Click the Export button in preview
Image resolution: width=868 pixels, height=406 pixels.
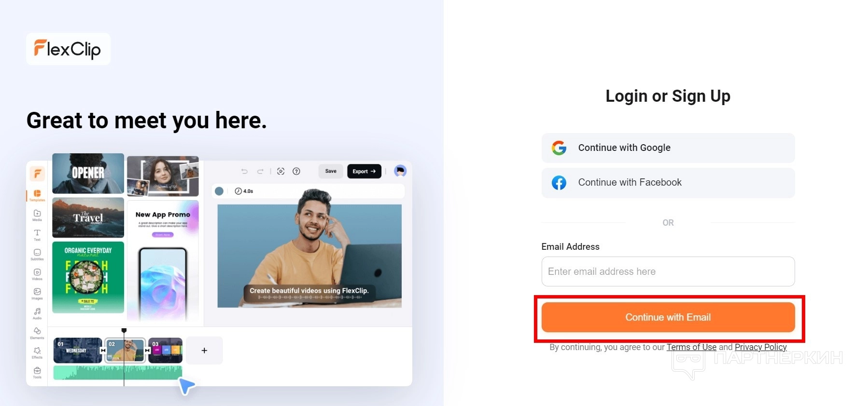[x=364, y=171]
